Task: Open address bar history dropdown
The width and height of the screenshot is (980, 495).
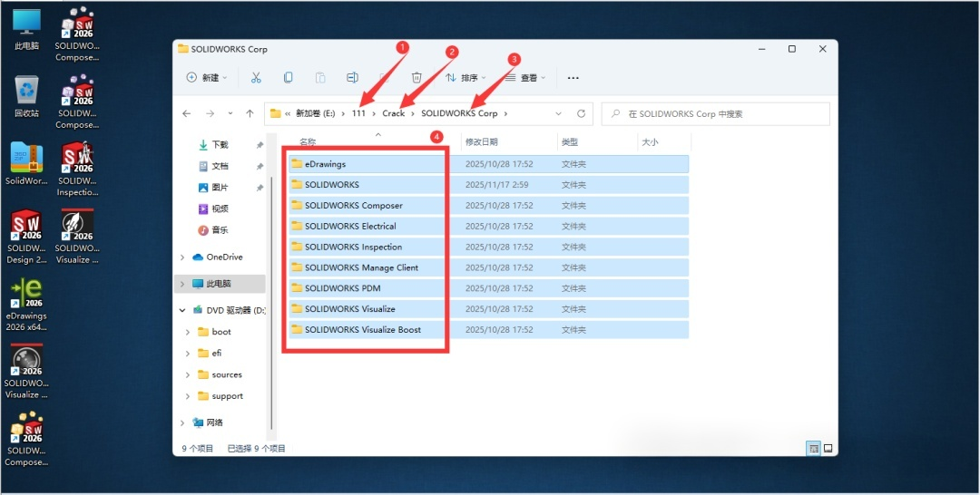Action: [558, 113]
